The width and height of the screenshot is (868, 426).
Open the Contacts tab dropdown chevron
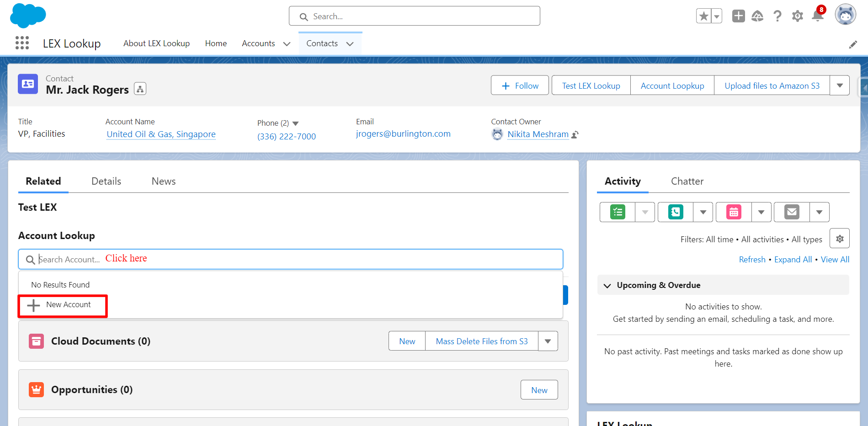click(x=350, y=44)
